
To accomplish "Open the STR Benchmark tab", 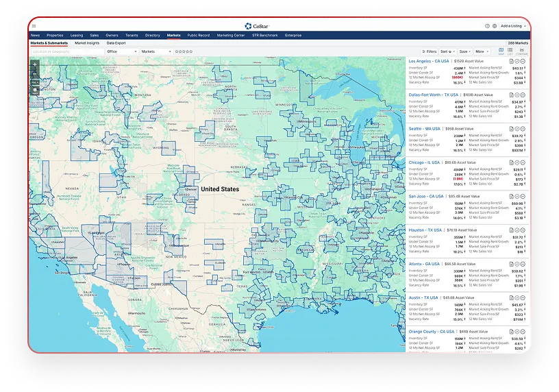I will (x=265, y=36).
